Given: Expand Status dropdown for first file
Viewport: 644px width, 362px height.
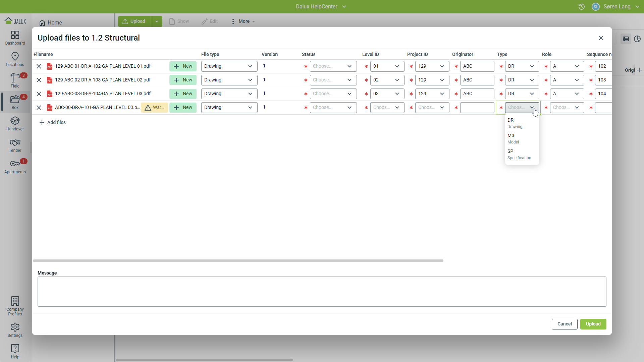Looking at the screenshot, I should pos(333,66).
